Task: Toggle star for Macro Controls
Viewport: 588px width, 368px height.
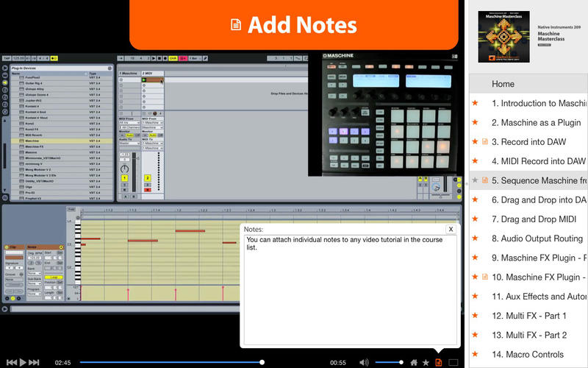Action: pyautogui.click(x=475, y=354)
